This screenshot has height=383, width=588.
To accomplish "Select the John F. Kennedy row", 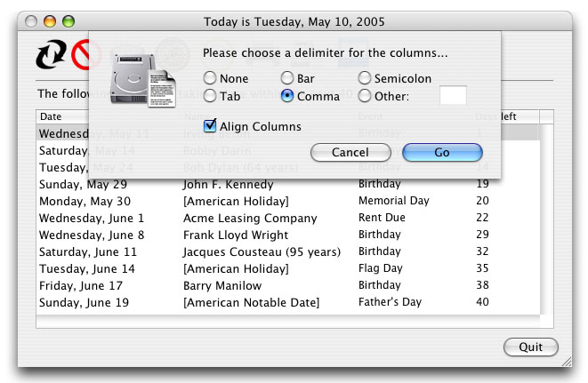I will (x=228, y=185).
